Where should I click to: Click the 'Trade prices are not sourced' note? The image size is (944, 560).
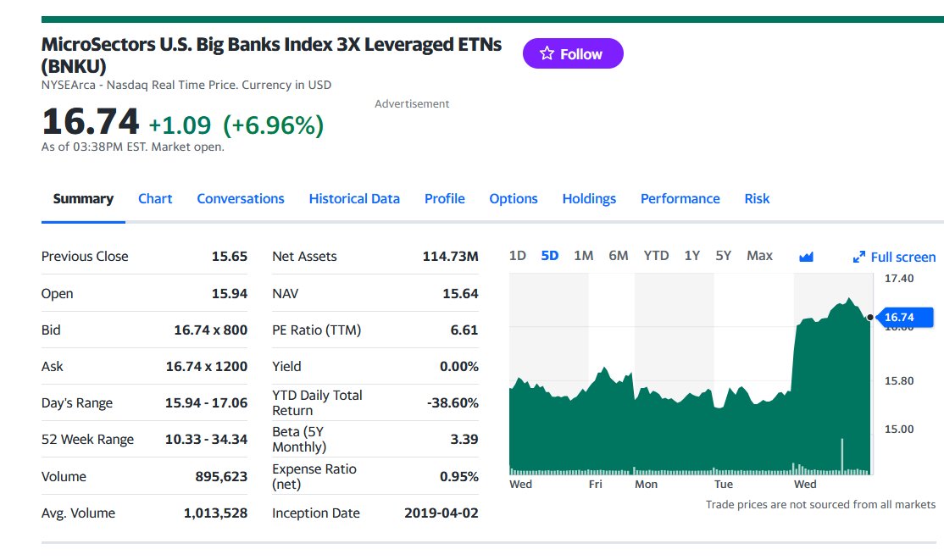[x=820, y=505]
